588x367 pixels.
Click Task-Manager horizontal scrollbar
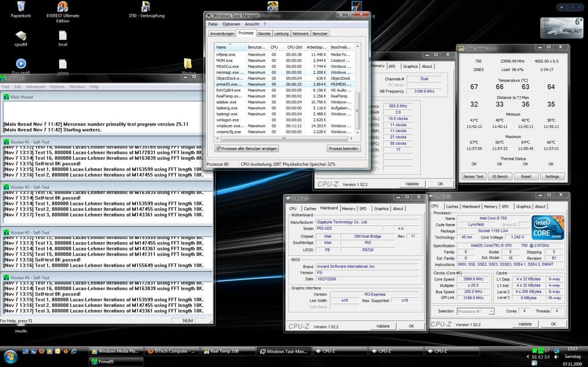pos(284,138)
